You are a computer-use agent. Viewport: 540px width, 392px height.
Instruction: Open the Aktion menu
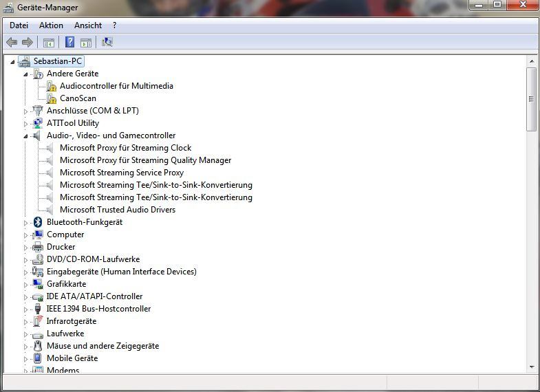point(51,25)
